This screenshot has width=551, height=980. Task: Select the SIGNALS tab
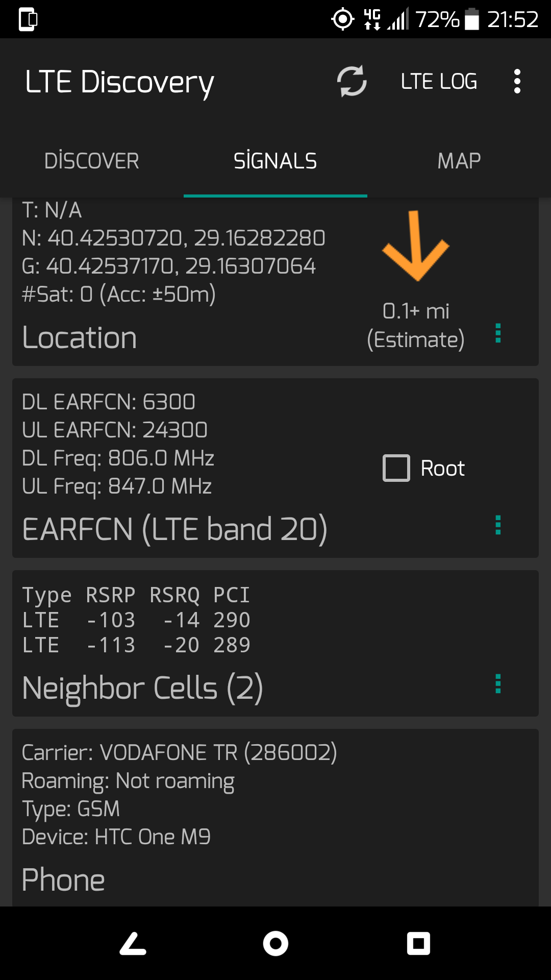(275, 161)
